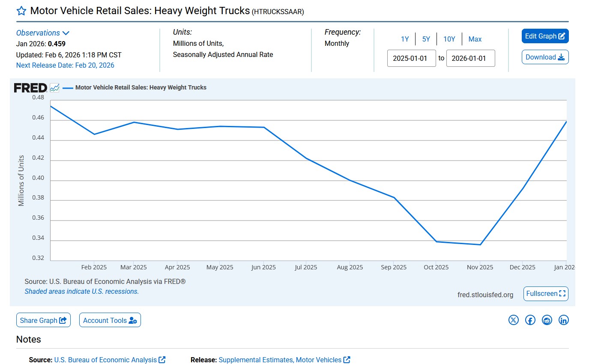Switch to the 10Y time range
The image size is (601, 364).
pyautogui.click(x=449, y=39)
